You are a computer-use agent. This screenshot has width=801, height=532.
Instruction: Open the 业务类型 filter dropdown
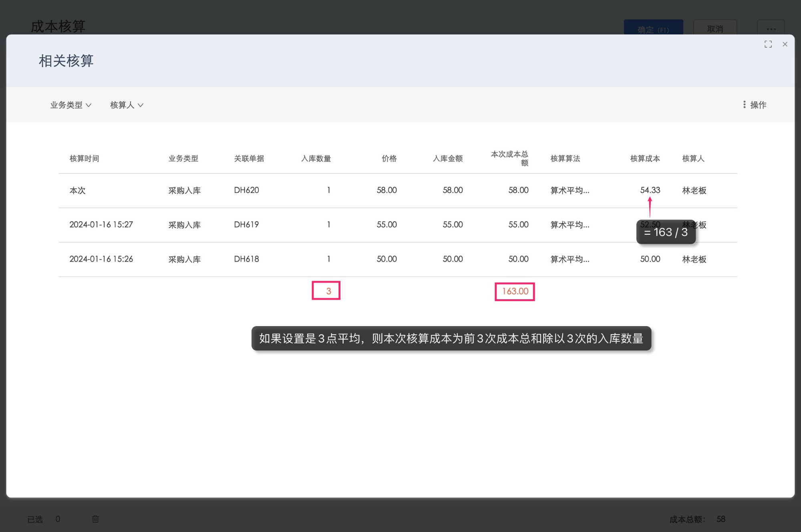coord(70,105)
